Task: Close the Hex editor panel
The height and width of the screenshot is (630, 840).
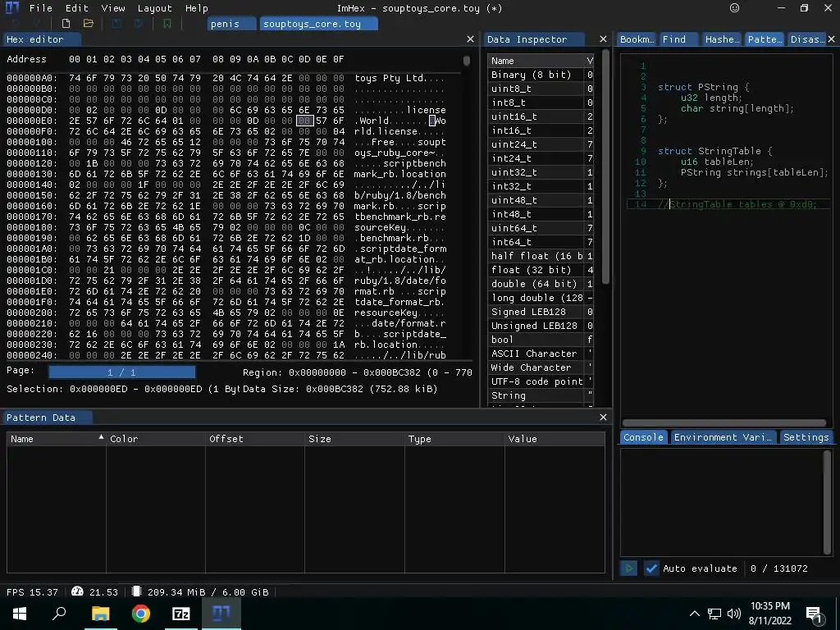Action: pyautogui.click(x=470, y=39)
